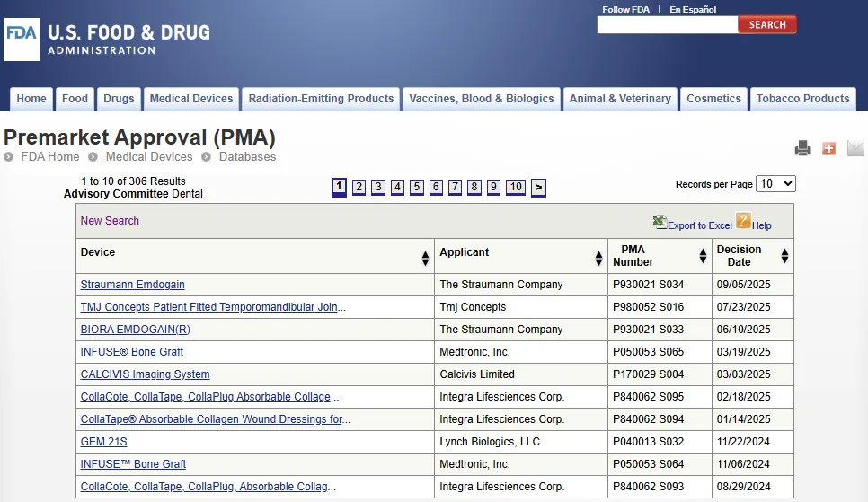Click decision date 11/22/2024

743,442
